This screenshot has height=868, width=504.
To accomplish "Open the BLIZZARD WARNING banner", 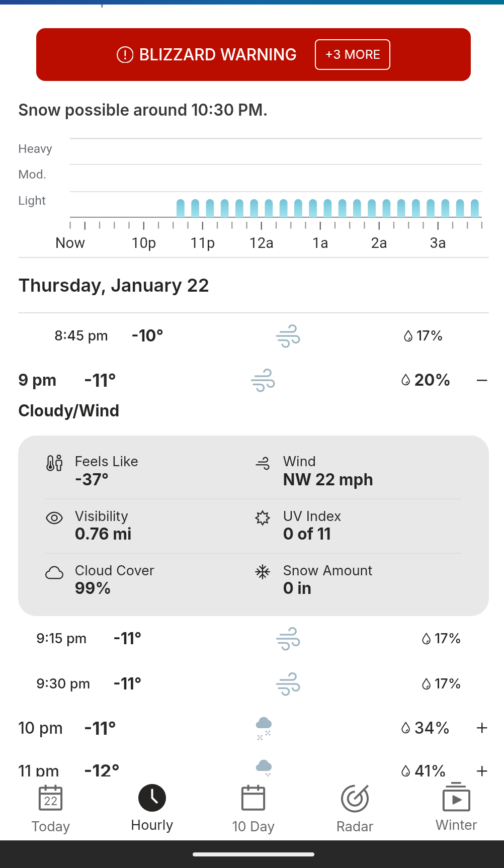I will click(x=217, y=54).
